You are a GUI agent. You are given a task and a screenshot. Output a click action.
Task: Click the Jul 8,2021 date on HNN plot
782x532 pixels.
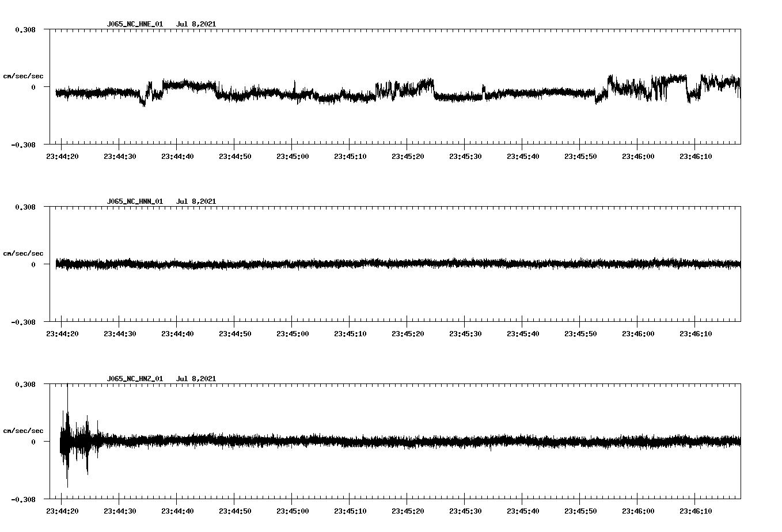click(x=196, y=202)
